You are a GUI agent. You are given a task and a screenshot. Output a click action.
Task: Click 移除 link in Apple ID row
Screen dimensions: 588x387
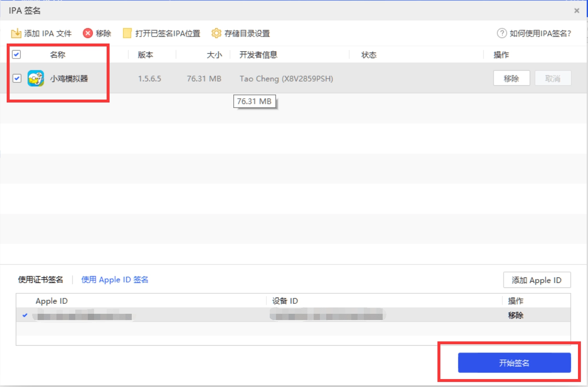(x=516, y=315)
